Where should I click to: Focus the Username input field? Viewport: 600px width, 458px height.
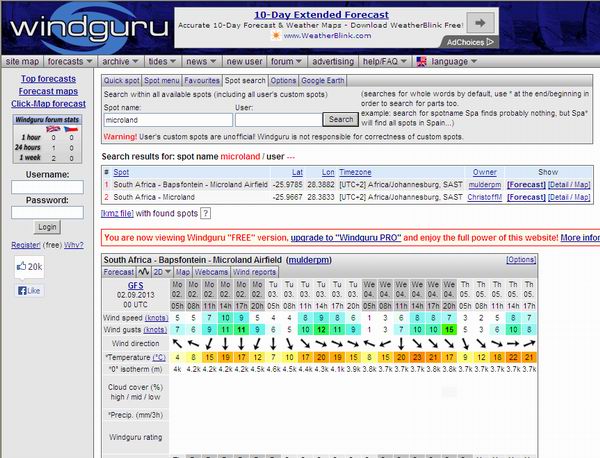[x=47, y=187]
